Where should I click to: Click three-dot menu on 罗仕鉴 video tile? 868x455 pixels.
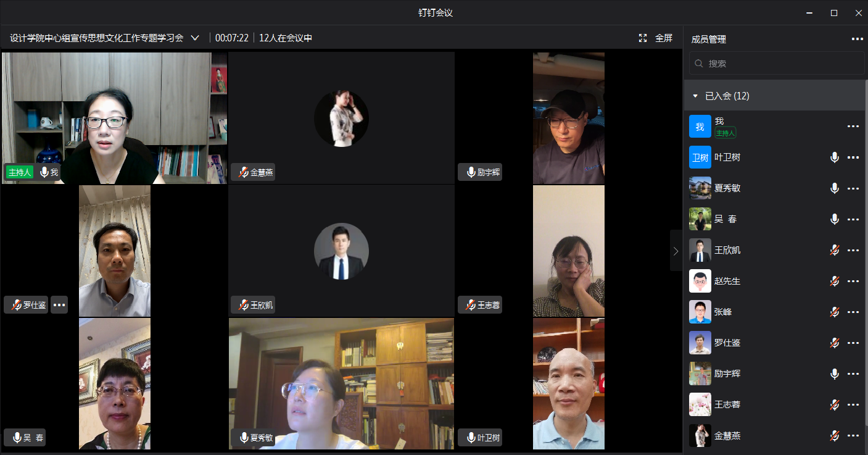[x=59, y=304]
